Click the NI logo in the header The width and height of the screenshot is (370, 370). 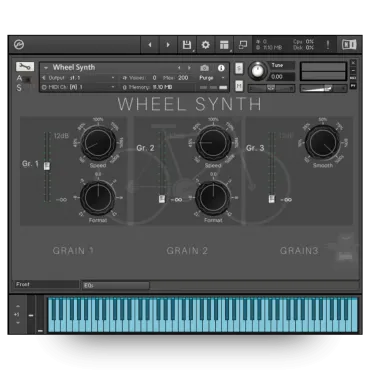point(349,45)
